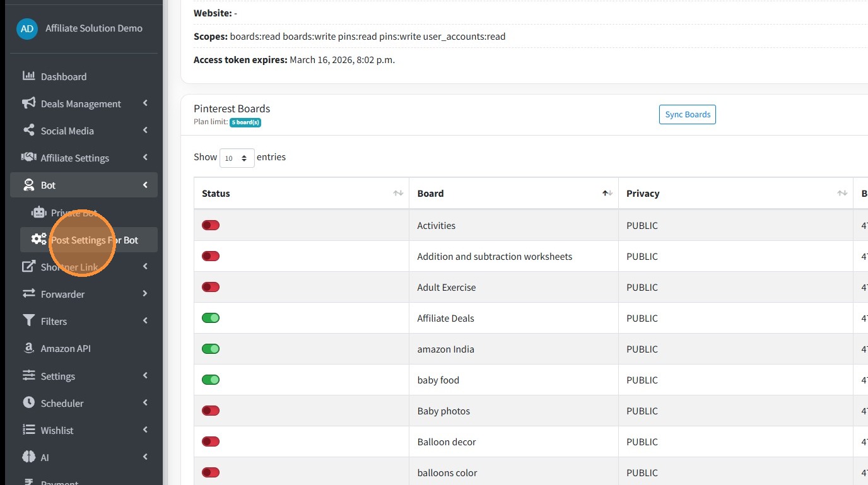Click the Filters funnel icon
This screenshot has height=485, width=868.
click(28, 321)
